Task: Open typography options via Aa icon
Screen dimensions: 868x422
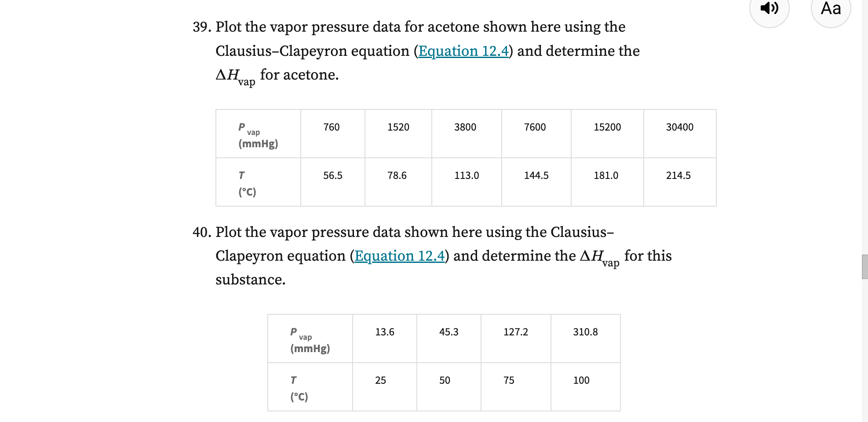Action: (x=830, y=9)
